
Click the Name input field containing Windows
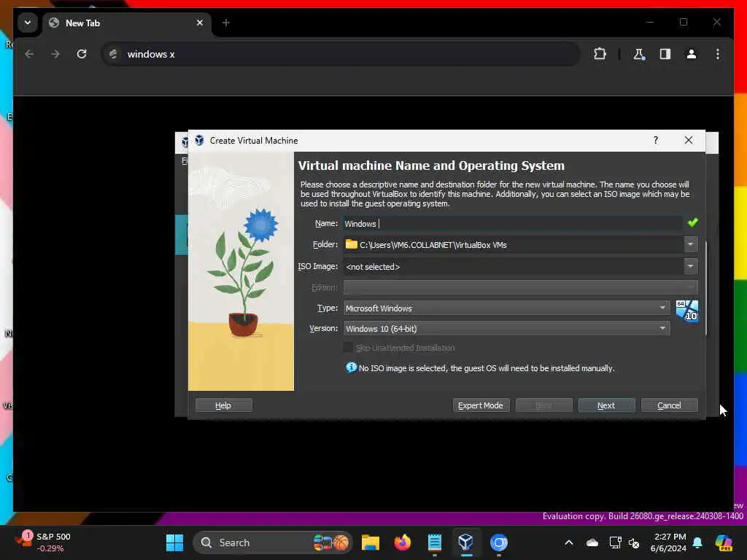(512, 223)
